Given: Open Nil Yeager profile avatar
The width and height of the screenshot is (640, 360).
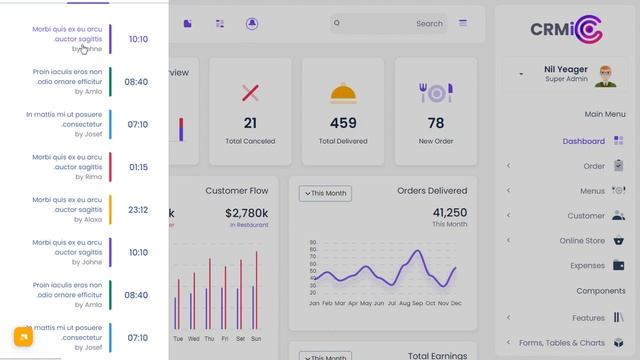Looking at the screenshot, I should tap(606, 76).
